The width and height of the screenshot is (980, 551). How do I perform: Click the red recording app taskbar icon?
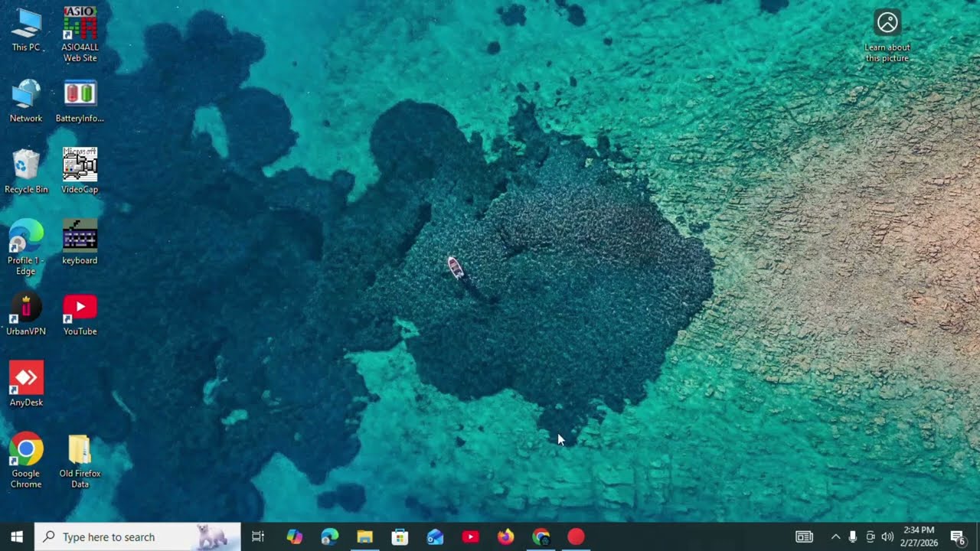pos(577,536)
